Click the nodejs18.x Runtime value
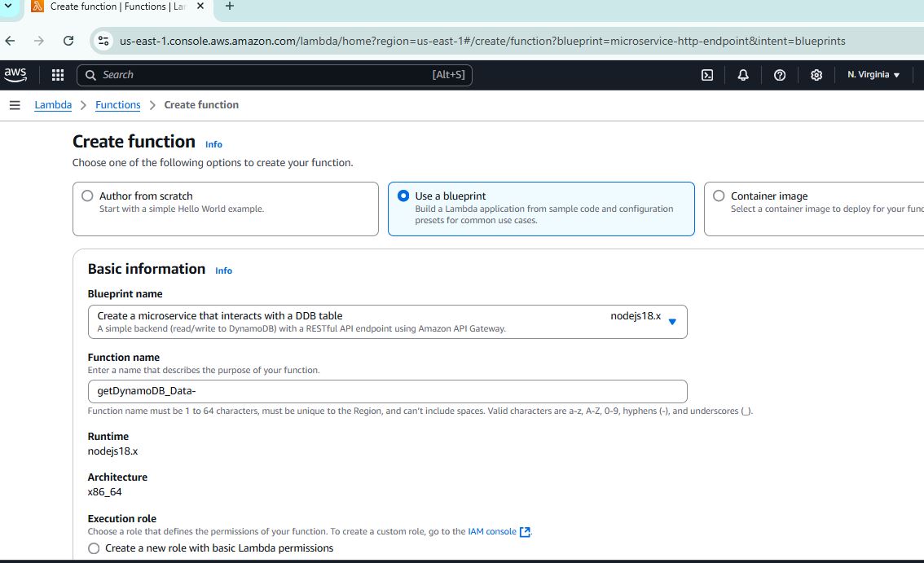The width and height of the screenshot is (924, 563). pyautogui.click(x=112, y=451)
